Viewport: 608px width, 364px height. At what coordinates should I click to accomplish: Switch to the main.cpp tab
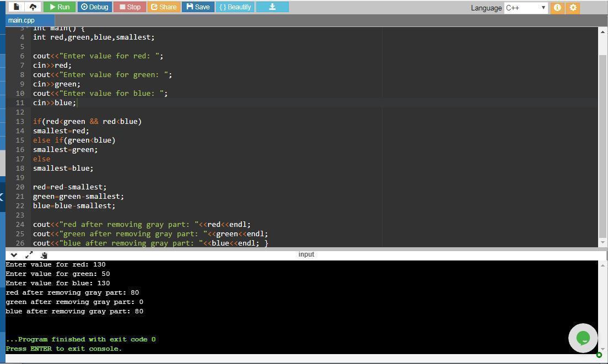tap(21, 20)
